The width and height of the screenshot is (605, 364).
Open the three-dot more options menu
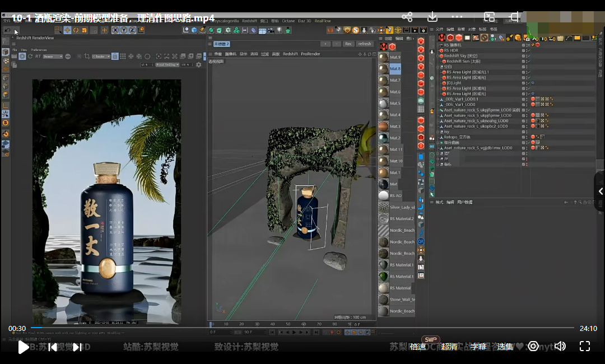pos(457,17)
